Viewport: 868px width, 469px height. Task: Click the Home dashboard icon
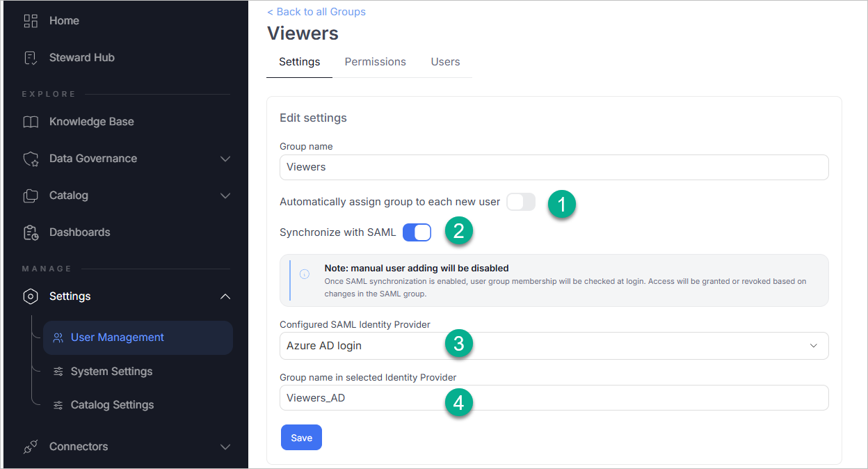pos(31,21)
